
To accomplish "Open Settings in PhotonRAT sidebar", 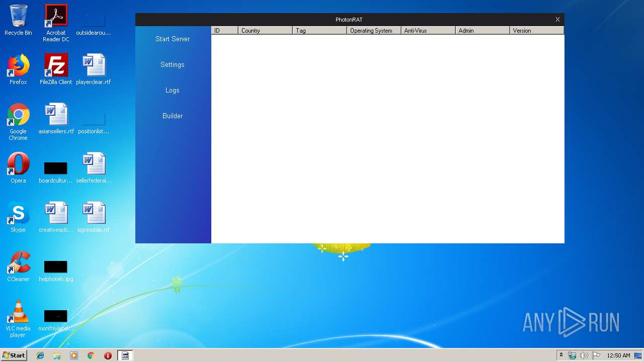I will coord(173,64).
